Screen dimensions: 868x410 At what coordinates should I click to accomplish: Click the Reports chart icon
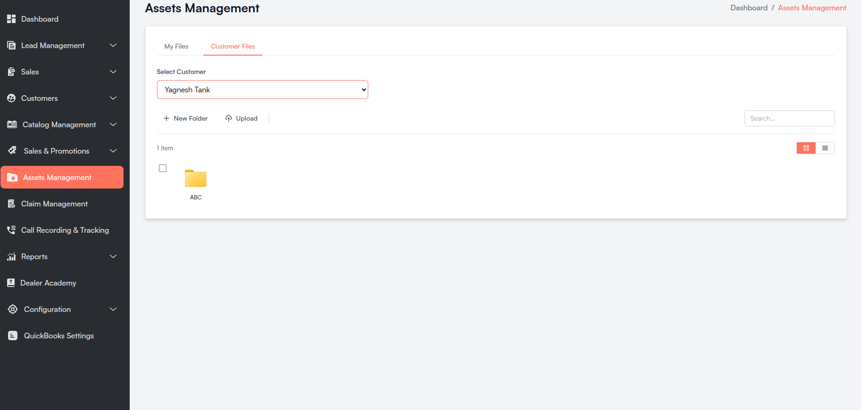pos(11,256)
